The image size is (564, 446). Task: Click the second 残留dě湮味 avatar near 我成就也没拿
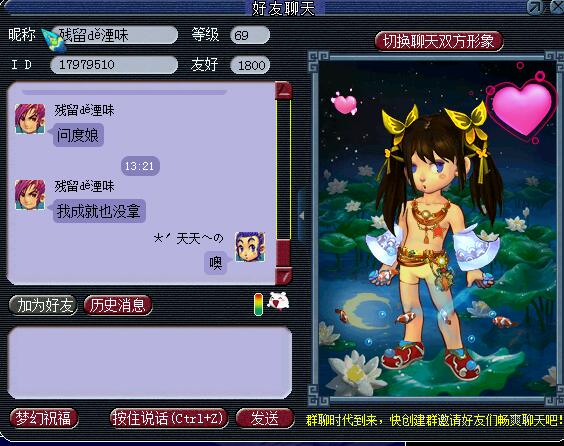(x=30, y=195)
